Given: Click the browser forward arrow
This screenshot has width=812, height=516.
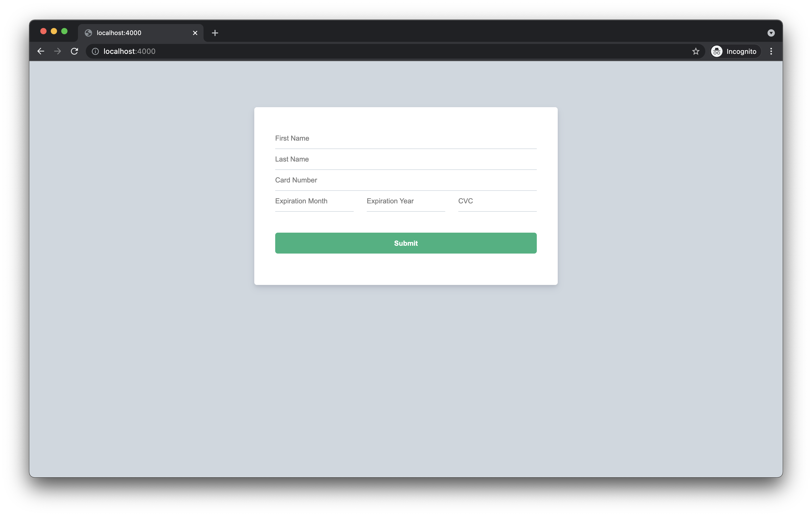Looking at the screenshot, I should pos(58,51).
